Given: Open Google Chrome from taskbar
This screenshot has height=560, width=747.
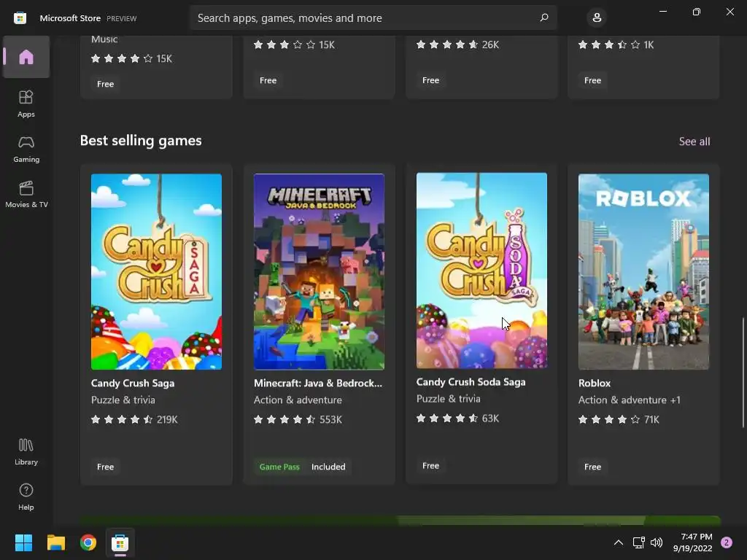Looking at the screenshot, I should point(88,542).
